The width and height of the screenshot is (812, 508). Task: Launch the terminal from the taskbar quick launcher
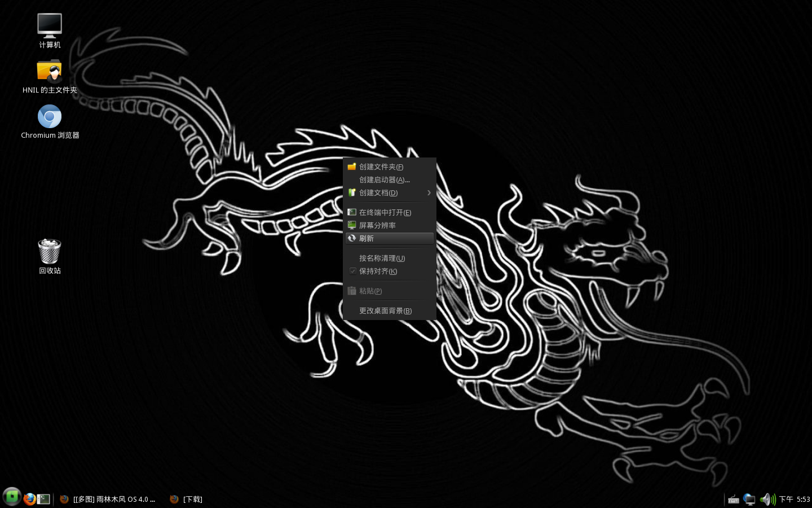[x=43, y=499]
